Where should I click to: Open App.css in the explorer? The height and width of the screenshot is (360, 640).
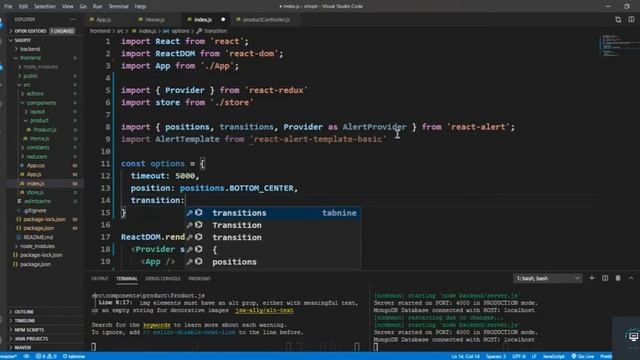coord(36,166)
